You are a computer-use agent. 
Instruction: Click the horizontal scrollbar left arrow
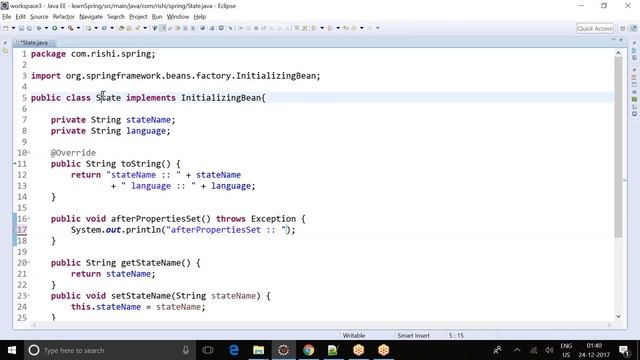point(34,325)
